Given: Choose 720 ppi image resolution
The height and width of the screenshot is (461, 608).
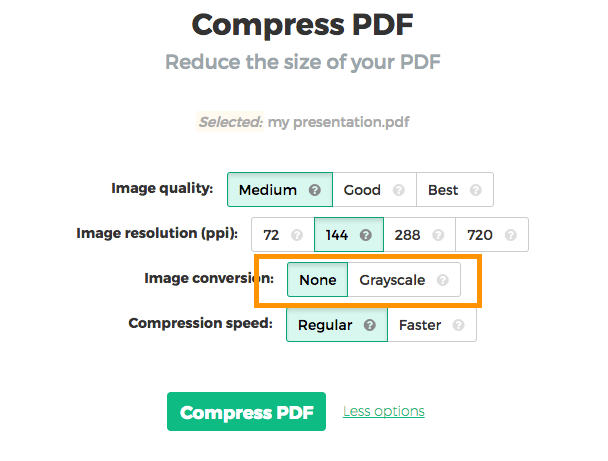Looking at the screenshot, I should pyautogui.click(x=481, y=236).
